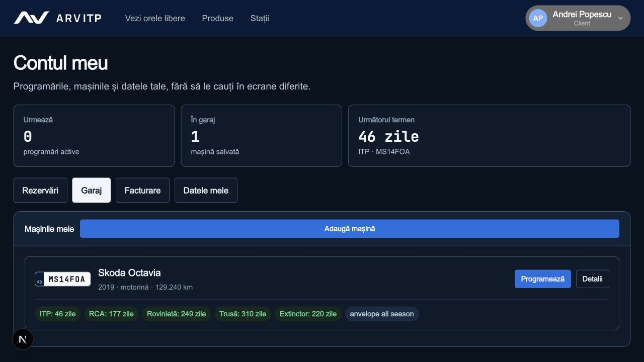Expand the Andrei Popescu account menu chevron
The height and width of the screenshot is (362, 644).
(x=620, y=18)
